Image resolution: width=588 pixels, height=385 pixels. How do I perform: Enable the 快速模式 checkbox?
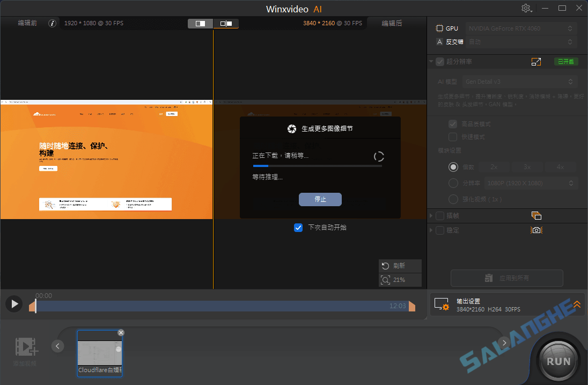452,136
